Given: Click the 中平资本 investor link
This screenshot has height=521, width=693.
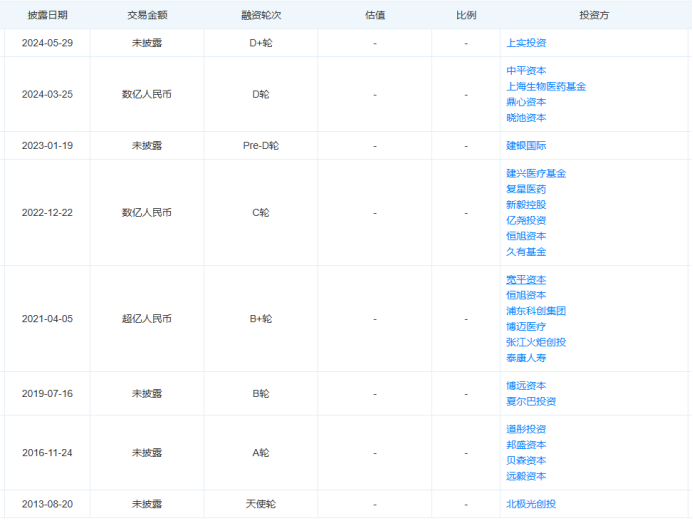Looking at the screenshot, I should point(526,71).
